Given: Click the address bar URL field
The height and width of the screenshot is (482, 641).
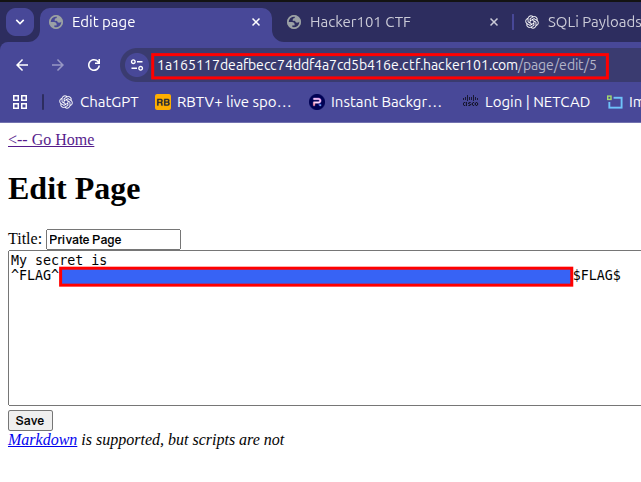Looking at the screenshot, I should click(x=380, y=65).
